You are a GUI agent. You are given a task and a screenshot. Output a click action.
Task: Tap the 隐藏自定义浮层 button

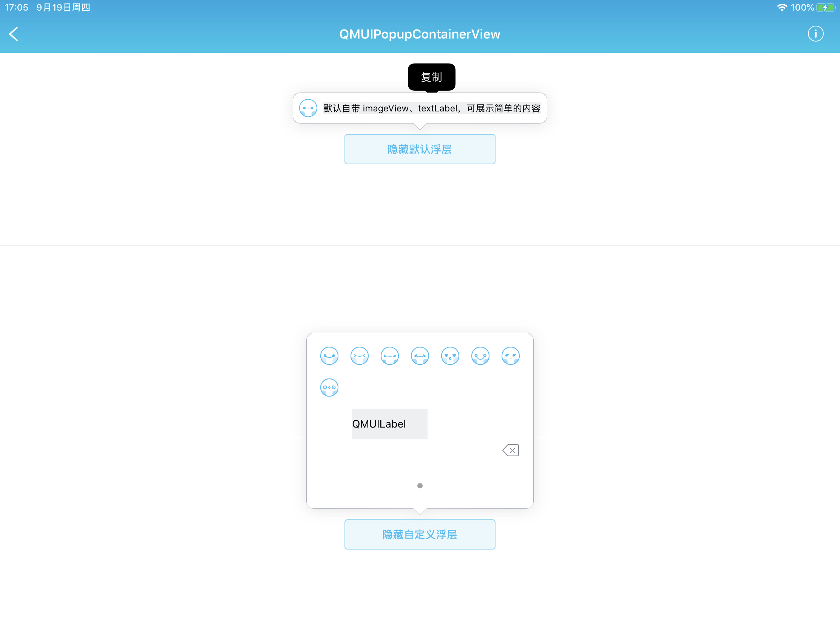pyautogui.click(x=420, y=534)
